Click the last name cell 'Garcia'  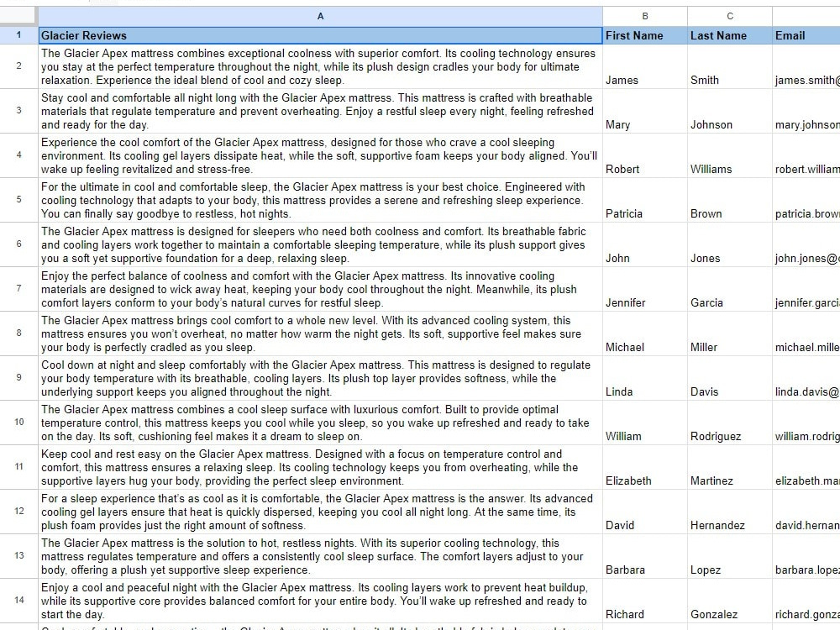click(730, 289)
